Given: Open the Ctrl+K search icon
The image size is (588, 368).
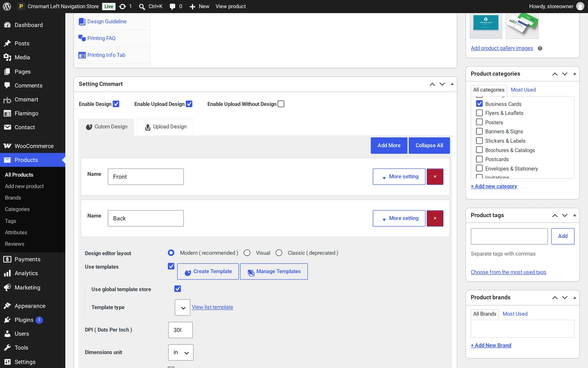Looking at the screenshot, I should [142, 7].
